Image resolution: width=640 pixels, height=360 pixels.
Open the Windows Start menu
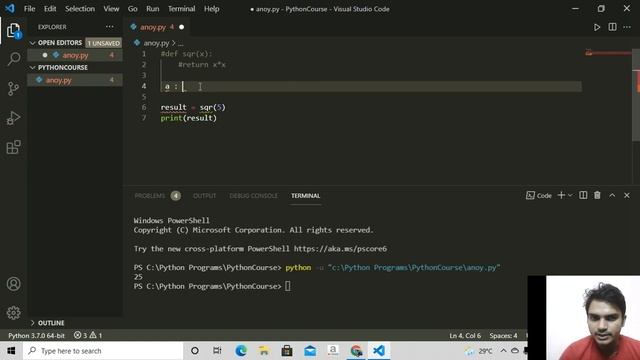tap(11, 351)
